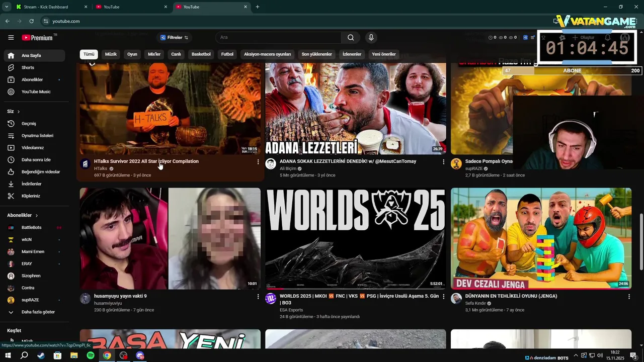Start voice search with the microphone icon
The width and height of the screenshot is (644, 362).
[371, 38]
